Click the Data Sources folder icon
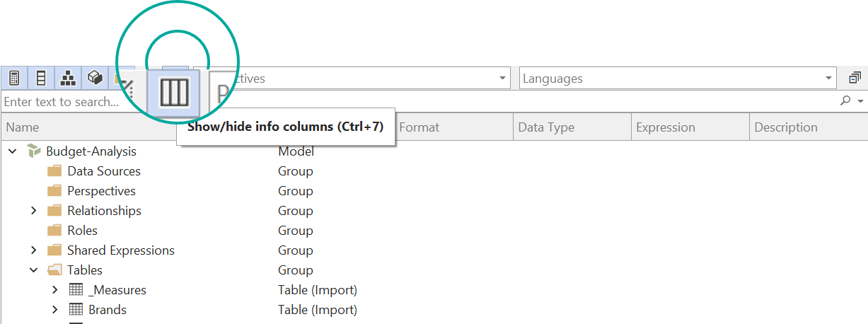 54,171
